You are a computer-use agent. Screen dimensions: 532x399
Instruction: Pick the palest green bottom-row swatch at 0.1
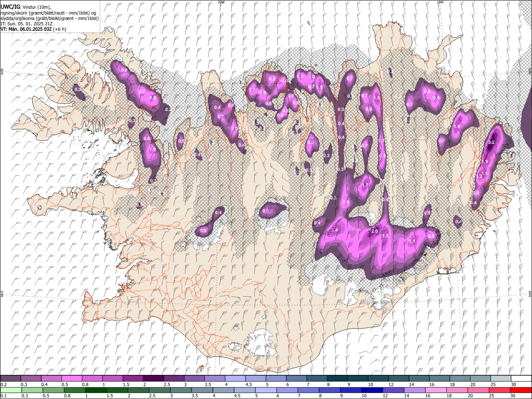coord(10,390)
